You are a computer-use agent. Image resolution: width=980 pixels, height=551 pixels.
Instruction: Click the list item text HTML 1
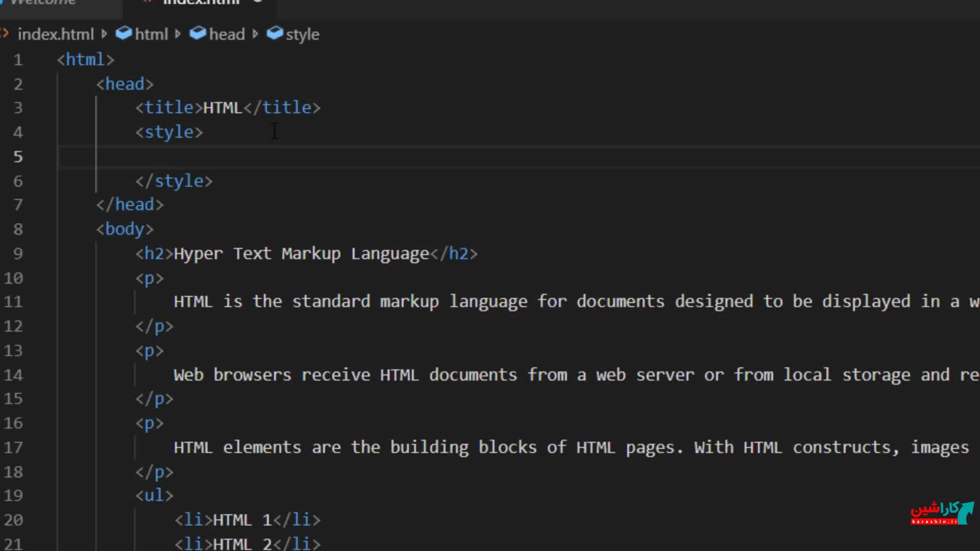(x=242, y=520)
